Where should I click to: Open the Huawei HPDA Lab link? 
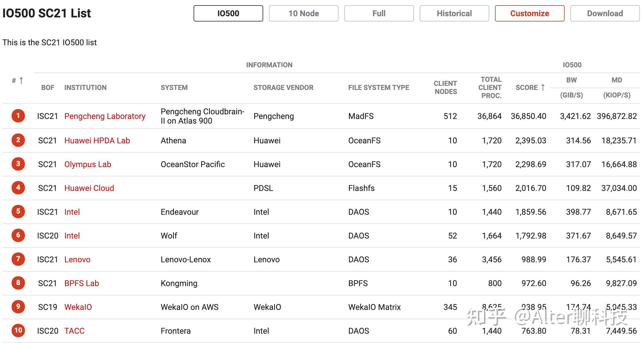(97, 140)
